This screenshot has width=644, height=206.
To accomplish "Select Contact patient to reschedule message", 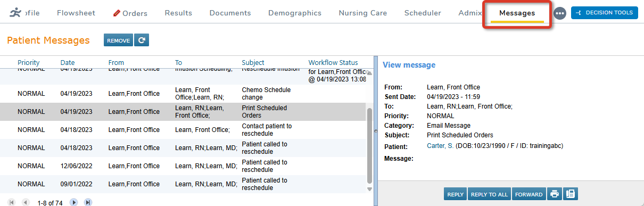I will 183,130.
